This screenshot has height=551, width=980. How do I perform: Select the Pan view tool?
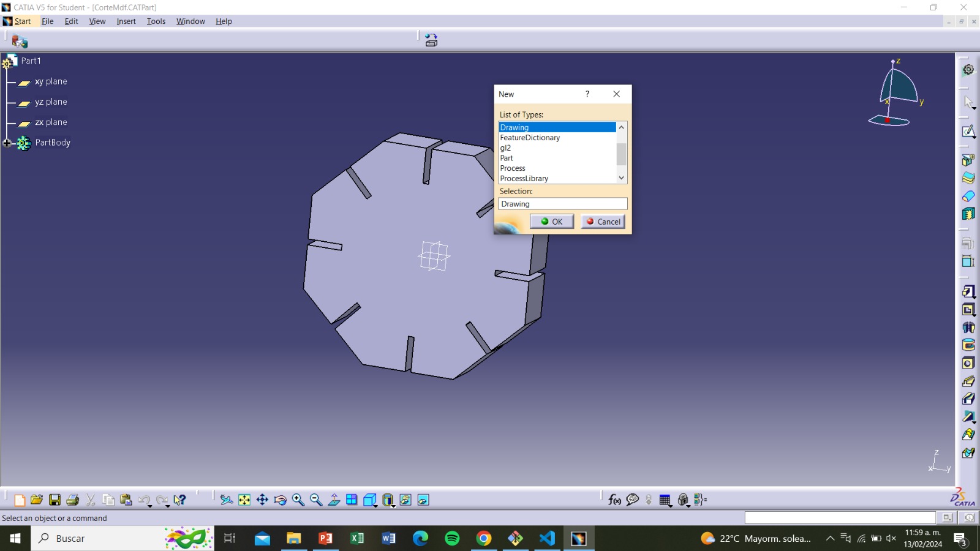pyautogui.click(x=262, y=500)
